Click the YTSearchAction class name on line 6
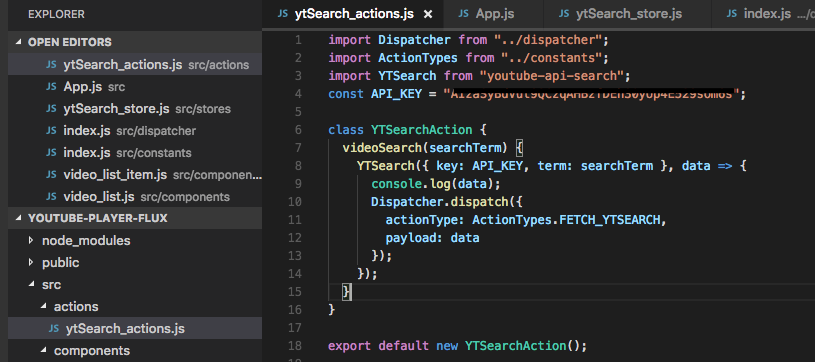The width and height of the screenshot is (815, 362). [422, 130]
